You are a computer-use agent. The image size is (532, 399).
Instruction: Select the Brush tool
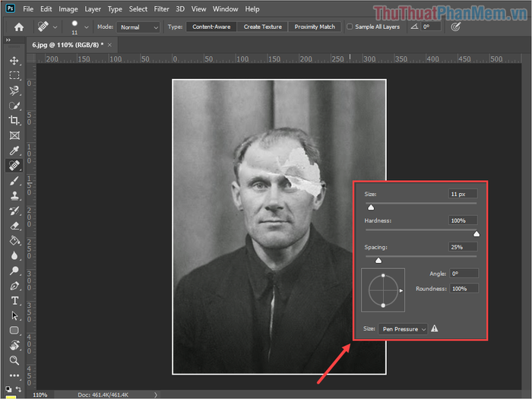pos(14,181)
